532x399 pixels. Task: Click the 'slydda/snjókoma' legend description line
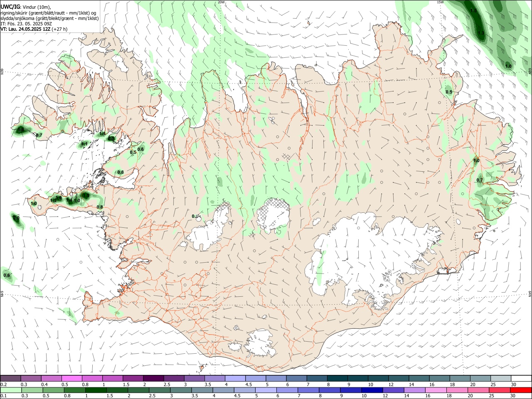tap(49, 18)
